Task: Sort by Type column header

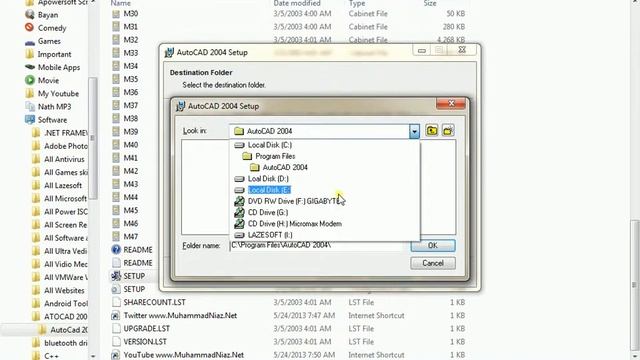Action: click(357, 3)
